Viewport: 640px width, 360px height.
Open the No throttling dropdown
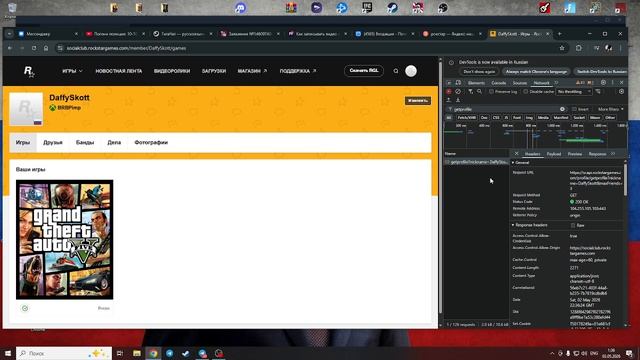pyautogui.click(x=574, y=92)
